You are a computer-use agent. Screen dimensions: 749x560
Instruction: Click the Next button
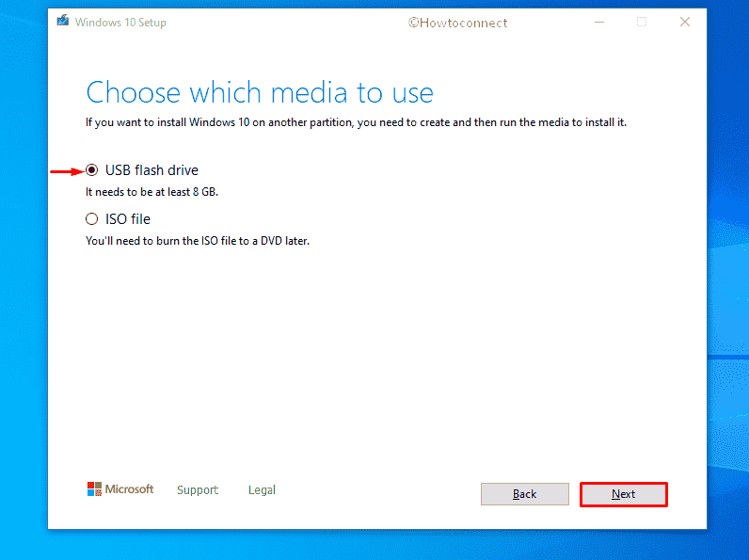pyautogui.click(x=623, y=494)
